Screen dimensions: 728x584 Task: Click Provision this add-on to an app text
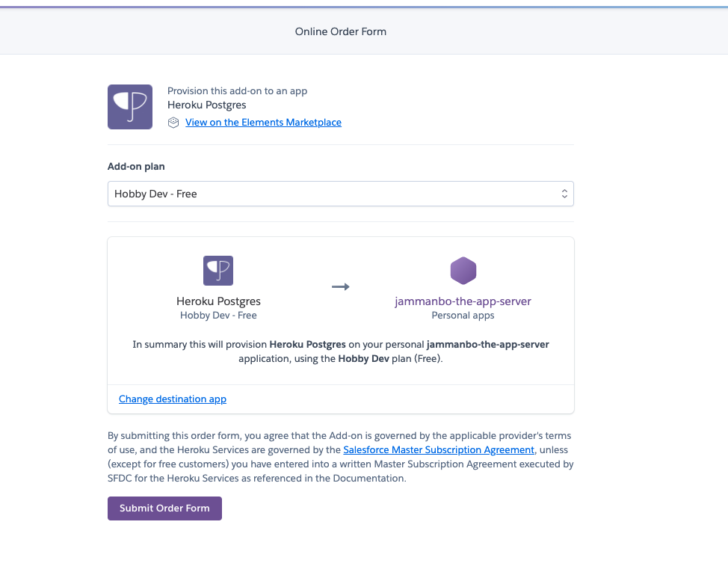point(237,91)
